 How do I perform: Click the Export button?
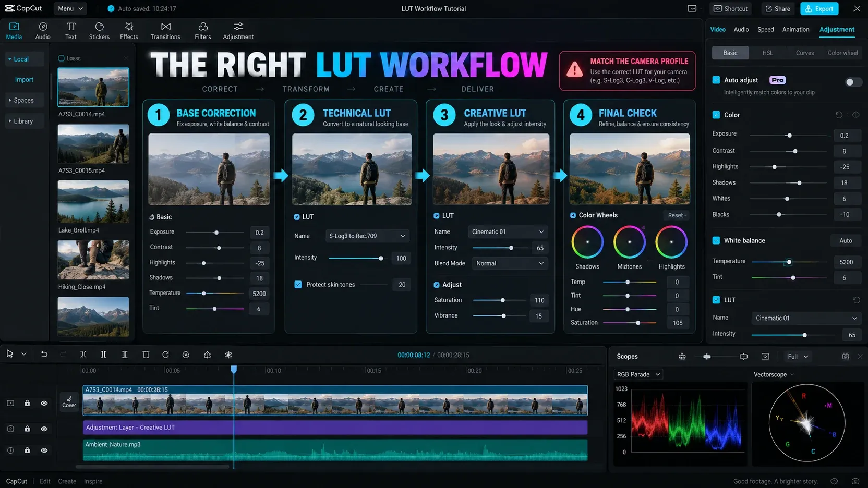[819, 8]
